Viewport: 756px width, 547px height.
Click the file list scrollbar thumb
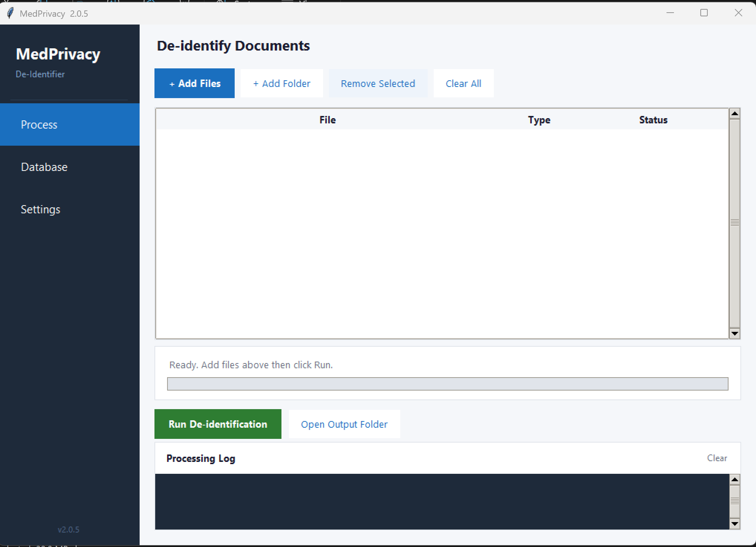click(x=734, y=223)
